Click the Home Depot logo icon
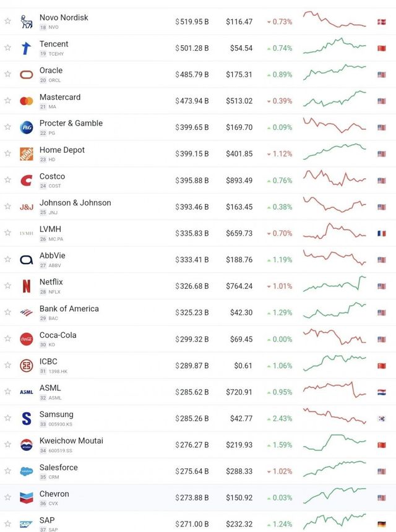Screen dimensions: 396x532 click(x=26, y=153)
